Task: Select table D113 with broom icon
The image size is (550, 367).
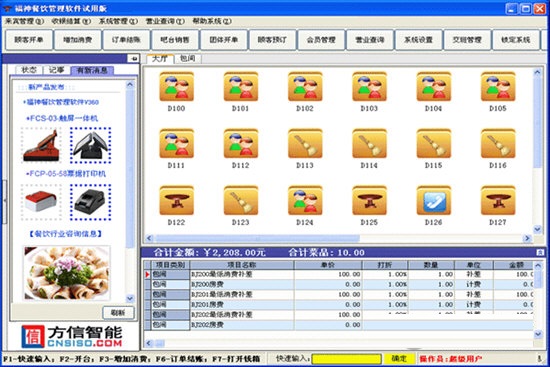Action: pyautogui.click(x=305, y=143)
